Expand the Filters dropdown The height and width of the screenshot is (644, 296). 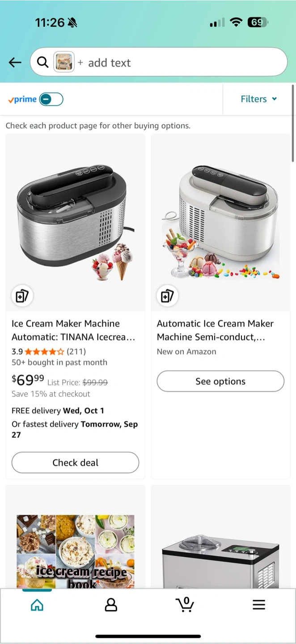coord(258,99)
